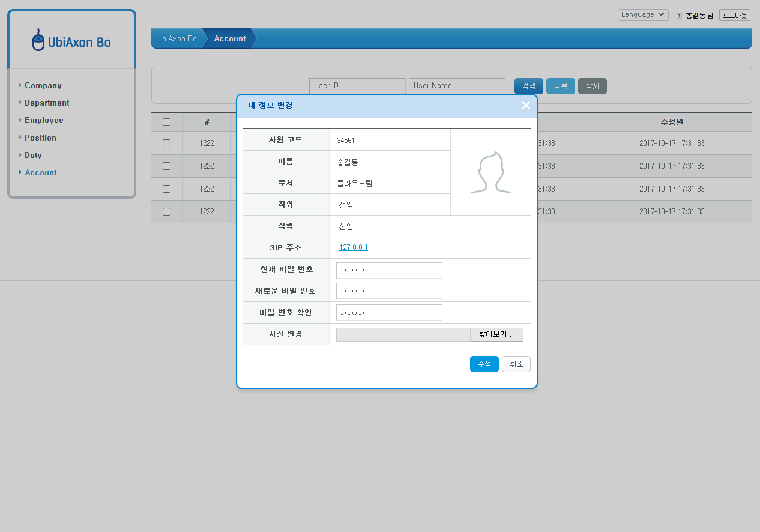This screenshot has width=760, height=532.
Task: Click the User ID input field
Action: click(x=357, y=86)
